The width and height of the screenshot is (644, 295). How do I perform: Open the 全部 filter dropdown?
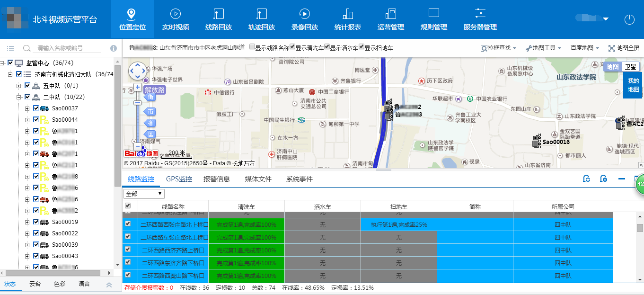pos(144,194)
